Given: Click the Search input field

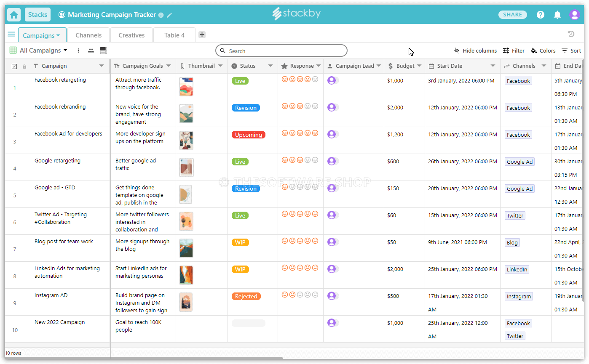Looking at the screenshot, I should 281,51.
